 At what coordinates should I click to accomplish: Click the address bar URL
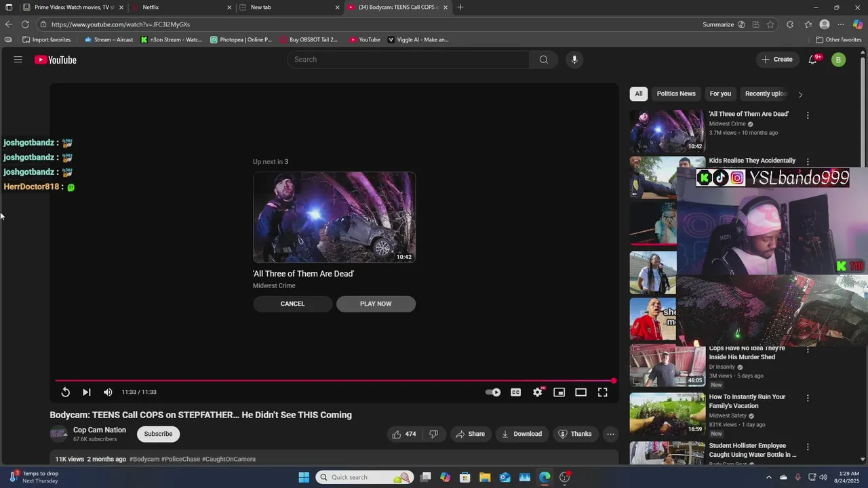coord(120,24)
